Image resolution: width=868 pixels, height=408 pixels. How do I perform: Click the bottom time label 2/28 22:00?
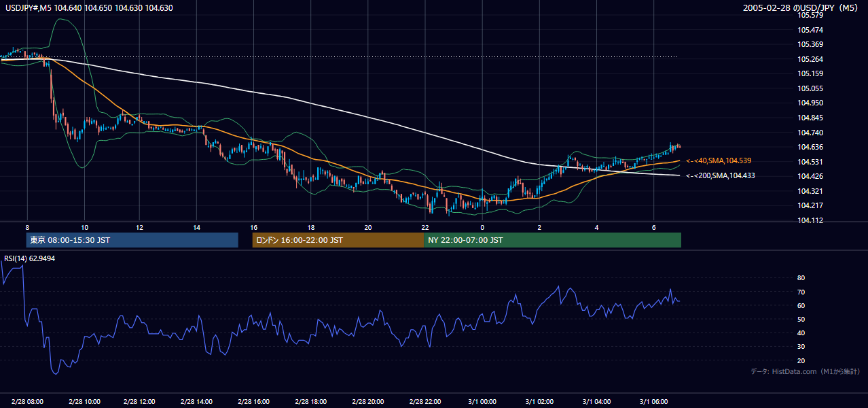pyautogui.click(x=424, y=402)
